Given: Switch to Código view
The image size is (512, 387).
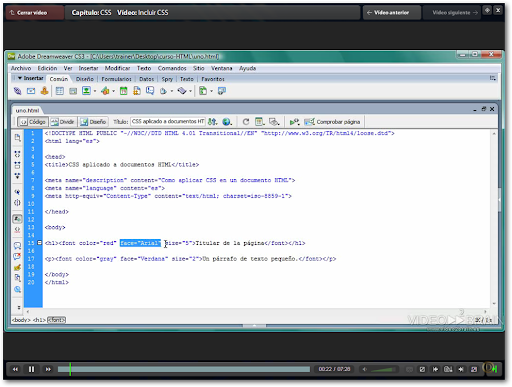Looking at the screenshot, I should click(33, 122).
